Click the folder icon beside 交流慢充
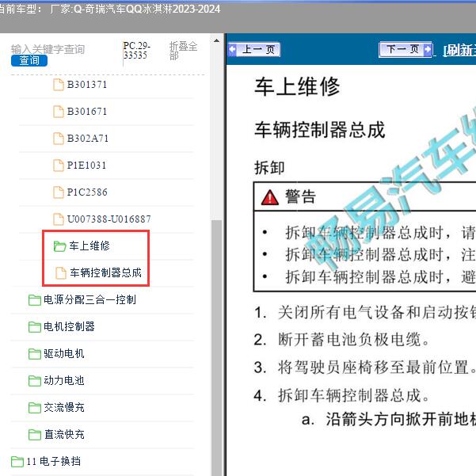Screen dimensions: 476x476 coord(35,408)
